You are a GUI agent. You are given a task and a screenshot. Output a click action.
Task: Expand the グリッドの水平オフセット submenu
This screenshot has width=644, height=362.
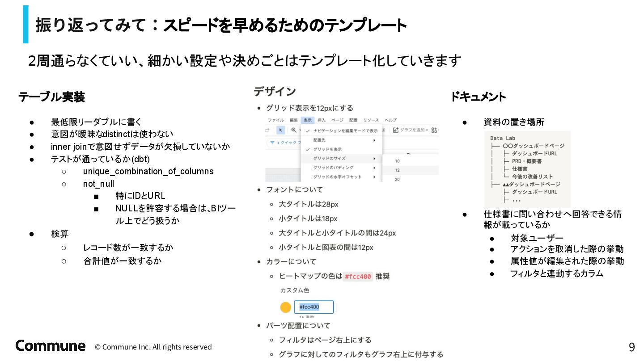point(342,177)
